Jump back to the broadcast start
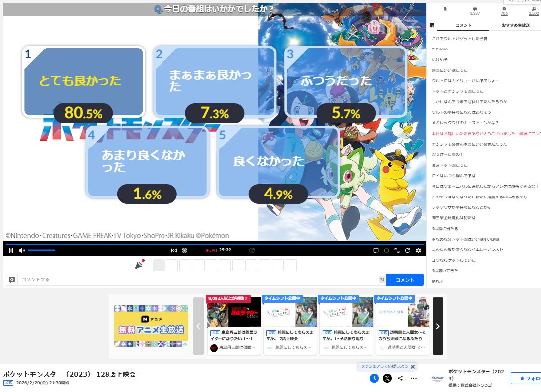Screen dimensions: 541x392 click(x=174, y=250)
